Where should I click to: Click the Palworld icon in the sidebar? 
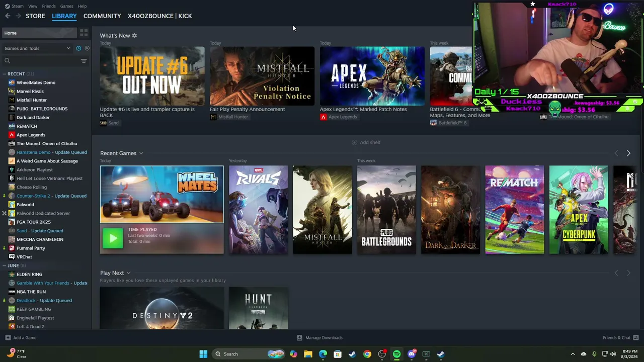(12, 205)
